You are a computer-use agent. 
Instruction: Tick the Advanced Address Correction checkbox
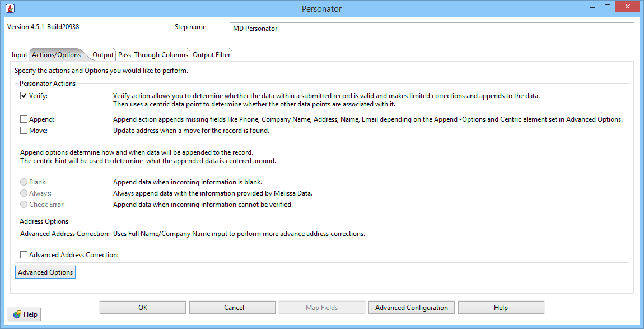pyautogui.click(x=24, y=255)
